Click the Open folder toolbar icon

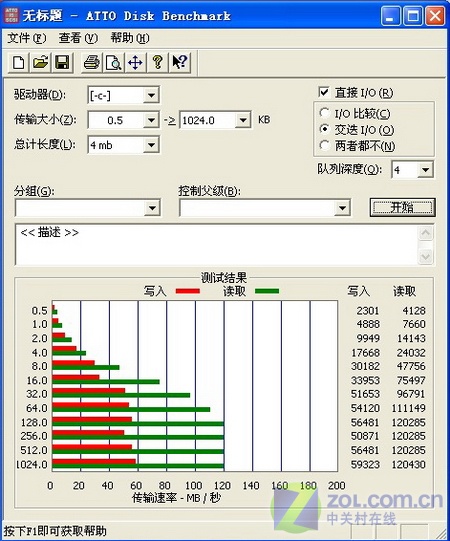click(40, 62)
